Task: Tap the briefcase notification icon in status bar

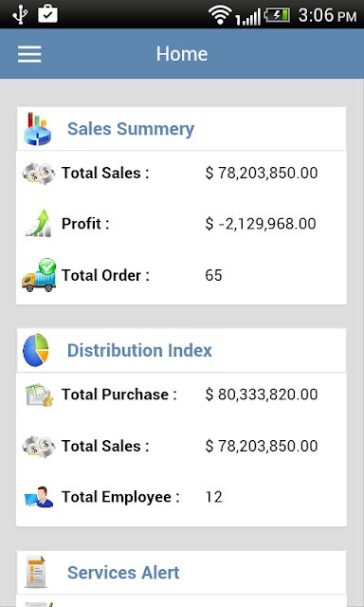Action: [x=48, y=13]
